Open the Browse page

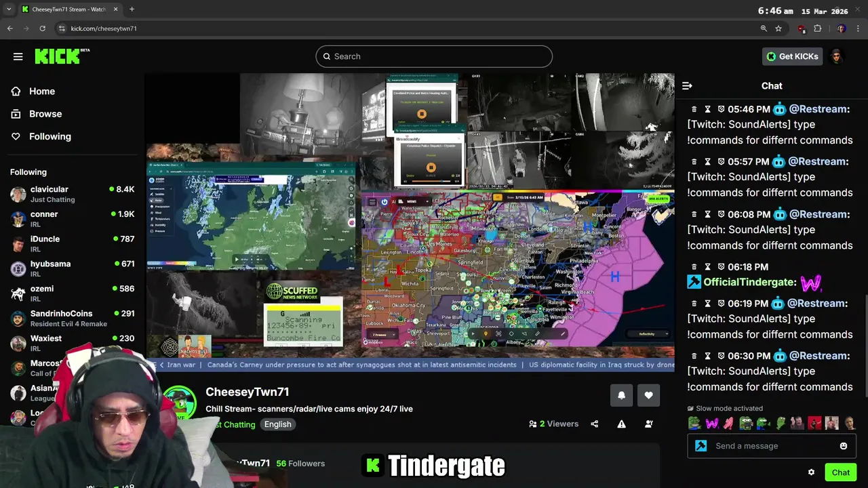[x=45, y=114]
